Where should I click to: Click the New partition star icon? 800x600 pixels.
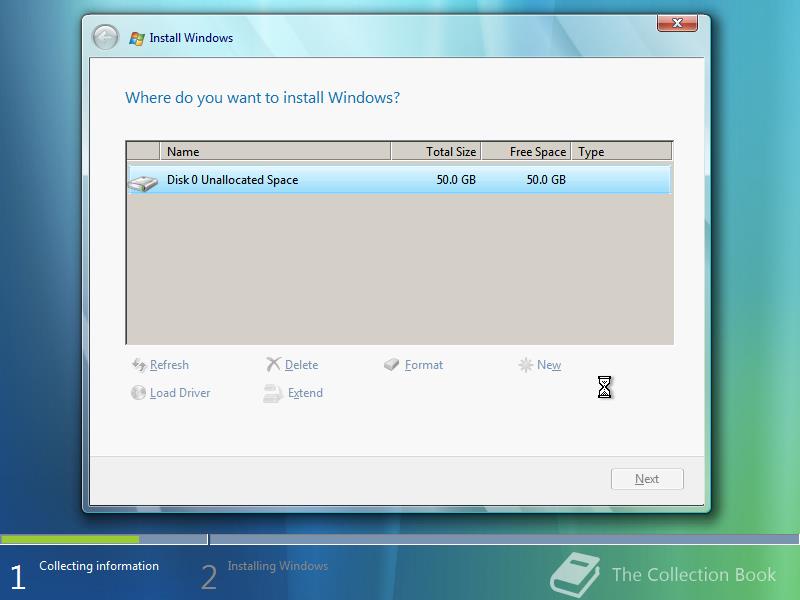[525, 364]
